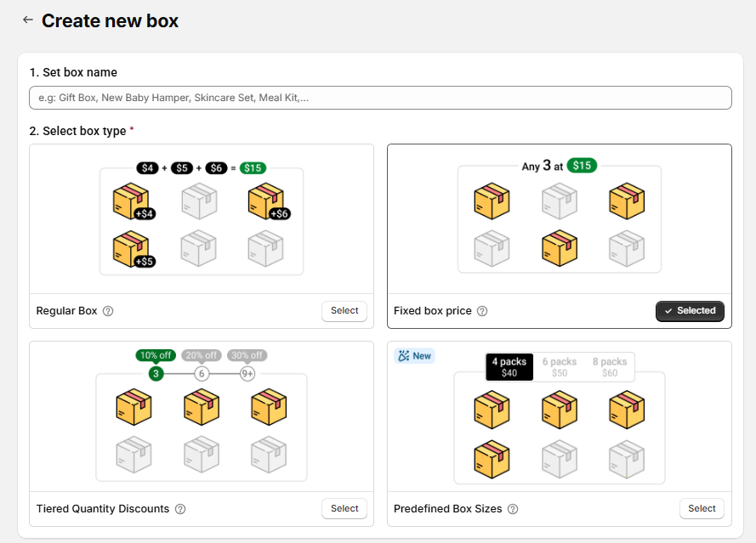Click the New badge on Predefined Box Sizes
Screen dimensions: 756x543
[414, 356]
